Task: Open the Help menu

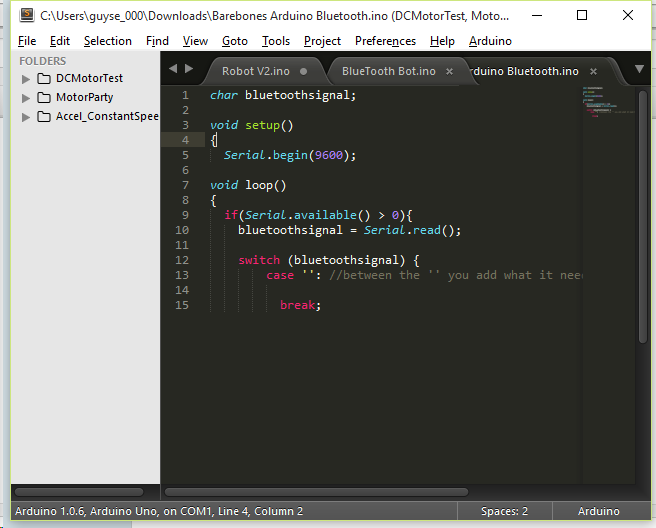Action: tap(442, 41)
